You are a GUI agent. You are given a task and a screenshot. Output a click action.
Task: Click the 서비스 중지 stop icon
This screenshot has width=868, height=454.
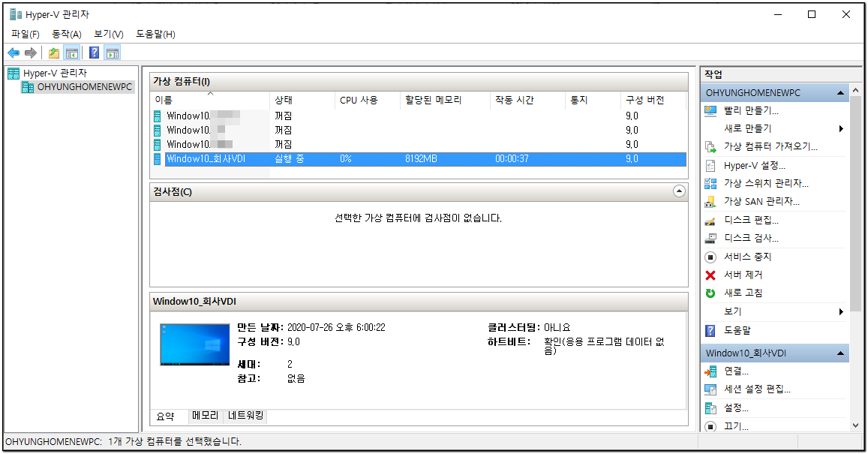point(710,257)
